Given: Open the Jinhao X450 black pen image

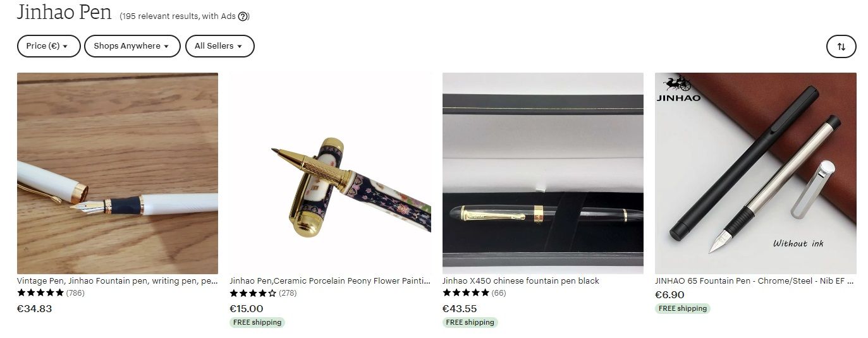Looking at the screenshot, I should click(543, 173).
